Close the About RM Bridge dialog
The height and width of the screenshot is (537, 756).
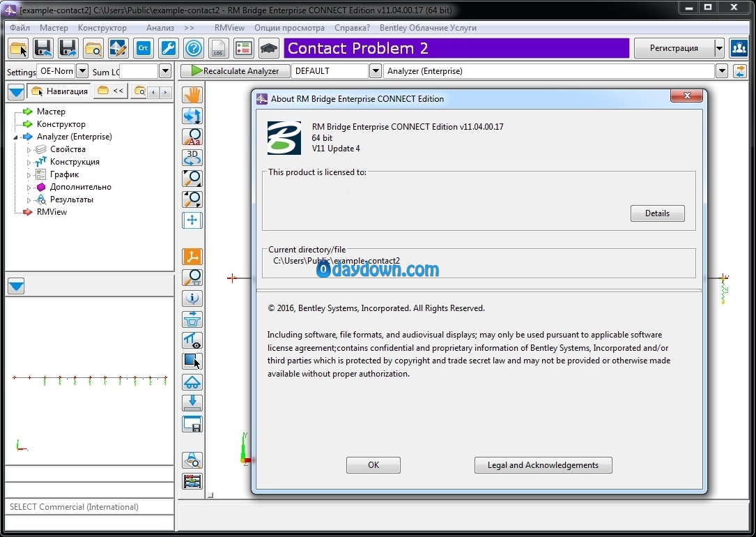click(x=688, y=96)
